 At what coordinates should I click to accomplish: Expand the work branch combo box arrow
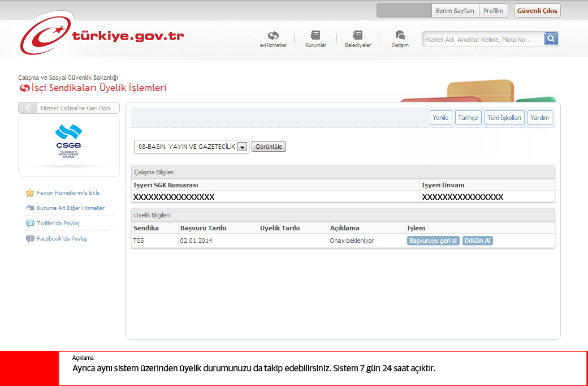(x=243, y=146)
